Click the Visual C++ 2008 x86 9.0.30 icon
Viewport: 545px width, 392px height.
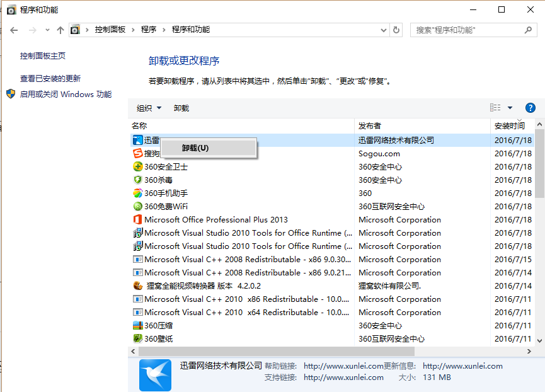click(138, 259)
